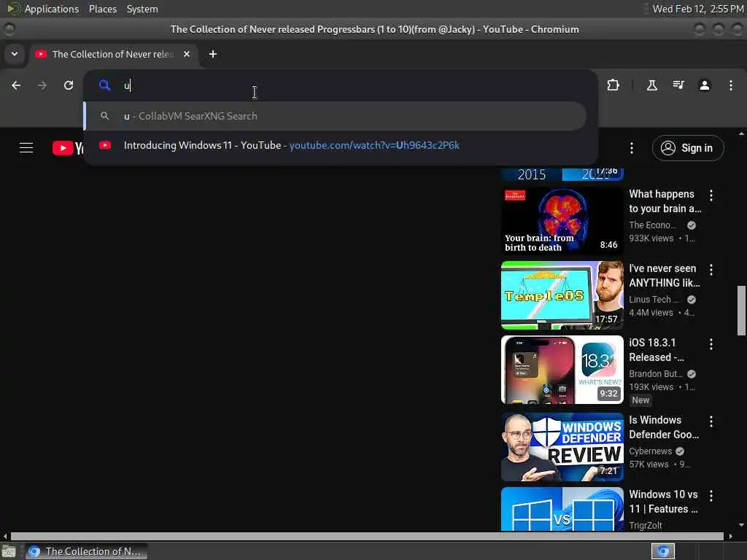Select 'The Collection of Never released' tab
This screenshot has width=747, height=560.
[x=113, y=54]
